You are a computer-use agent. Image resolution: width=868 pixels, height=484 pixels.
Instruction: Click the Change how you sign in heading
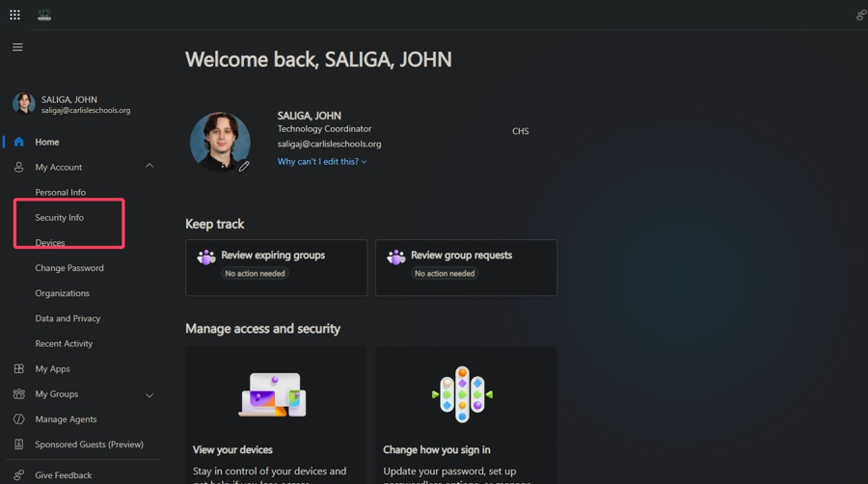pos(436,449)
